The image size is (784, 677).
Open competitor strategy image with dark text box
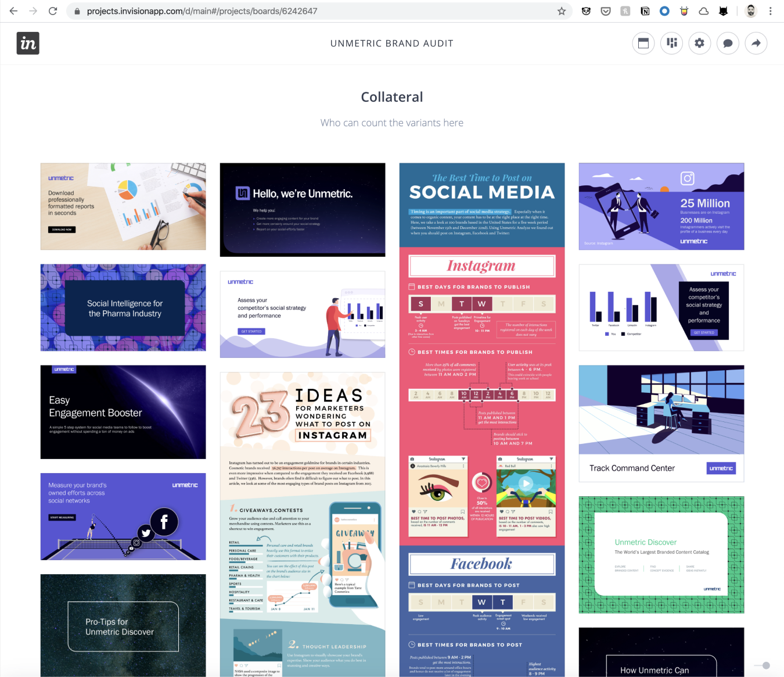[x=661, y=307]
